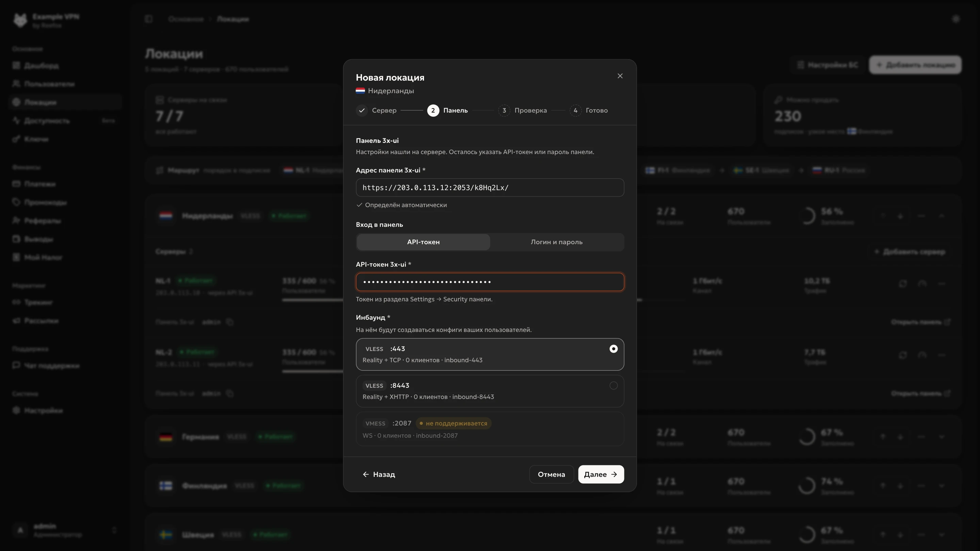Click the Токен из раздела Settings hint
Image resolution: width=980 pixels, height=551 pixels.
coord(424,299)
